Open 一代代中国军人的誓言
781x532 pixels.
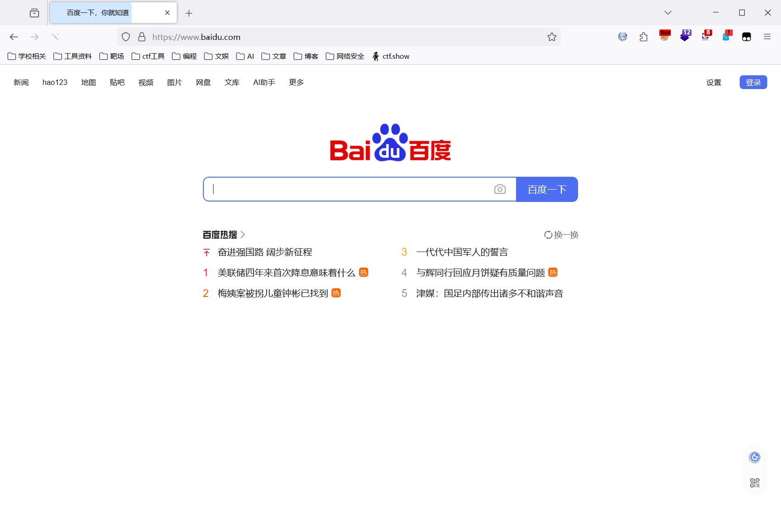(462, 252)
